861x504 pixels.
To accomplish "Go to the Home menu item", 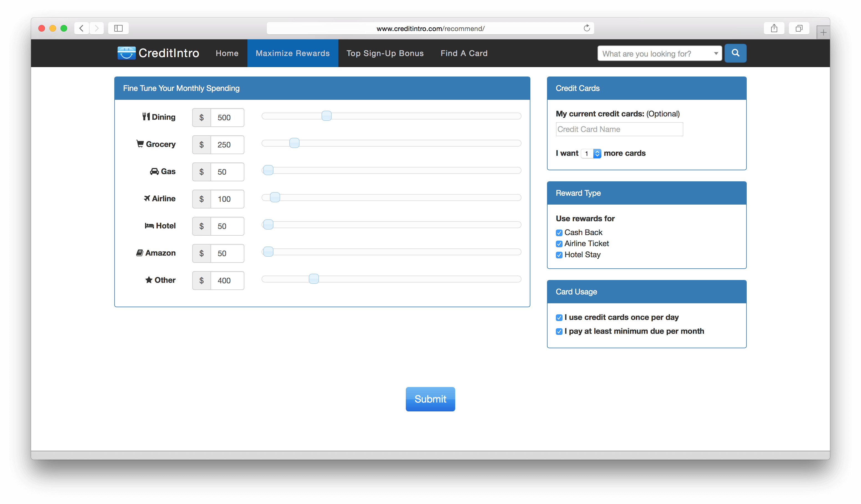I will [227, 53].
